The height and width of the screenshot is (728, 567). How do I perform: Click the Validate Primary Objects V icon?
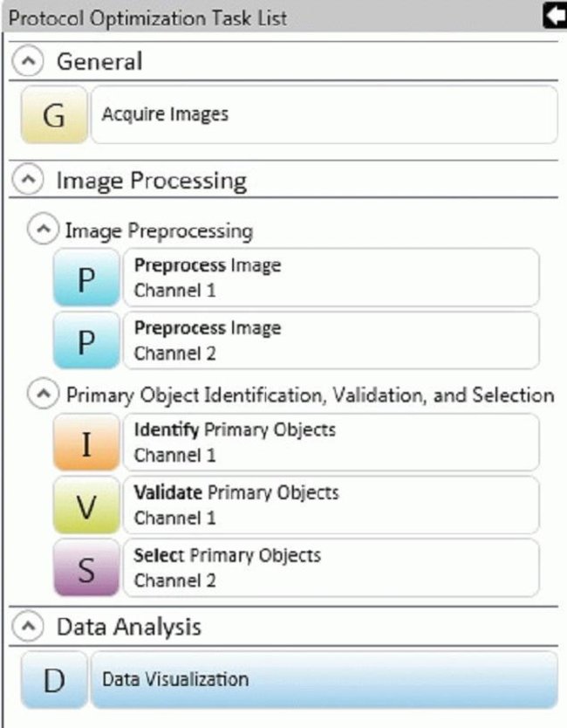coord(85,505)
